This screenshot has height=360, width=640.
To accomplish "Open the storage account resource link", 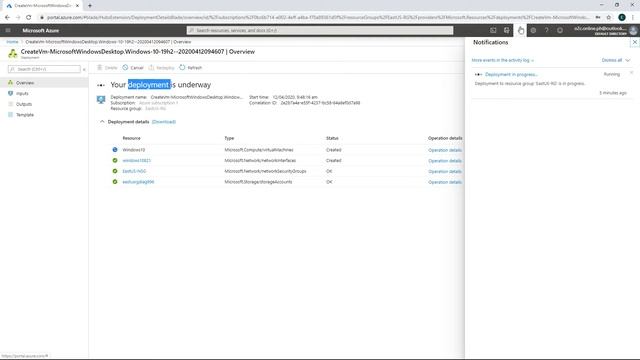I will (x=138, y=182).
